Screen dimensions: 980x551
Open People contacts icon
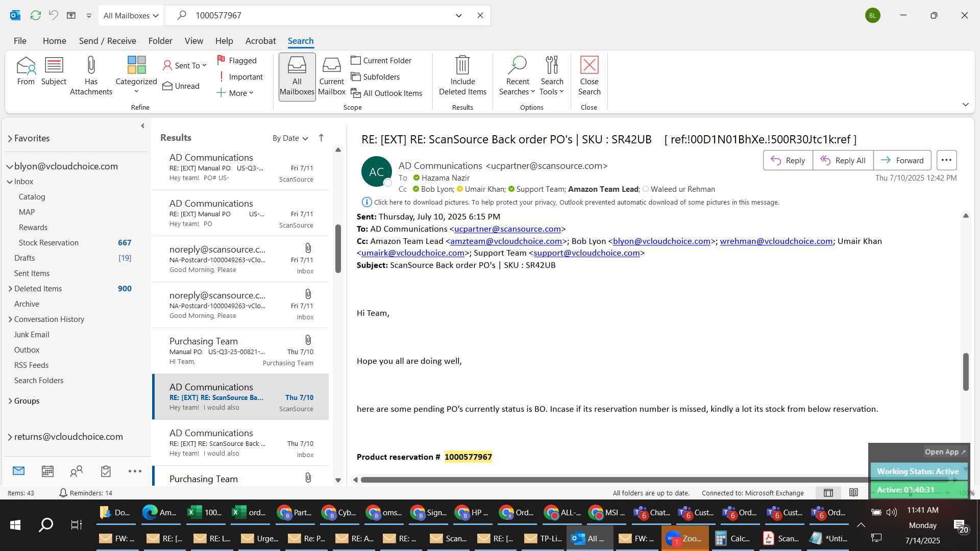pyautogui.click(x=77, y=471)
